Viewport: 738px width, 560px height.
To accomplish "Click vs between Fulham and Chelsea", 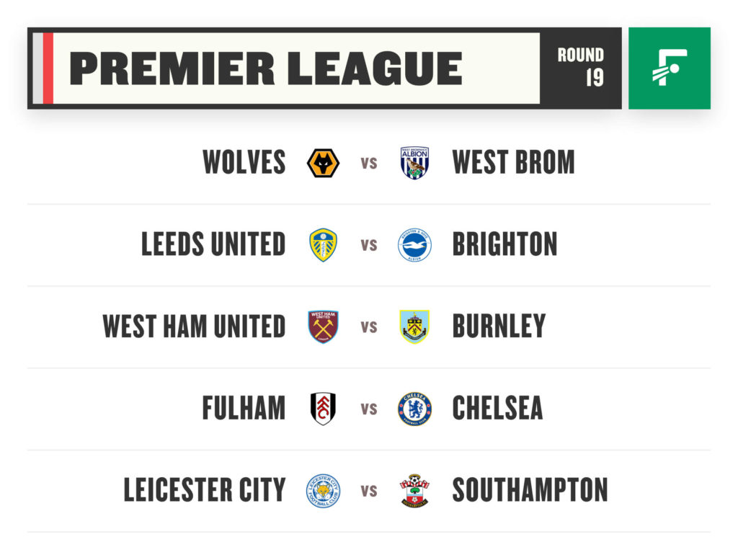I will (369, 409).
